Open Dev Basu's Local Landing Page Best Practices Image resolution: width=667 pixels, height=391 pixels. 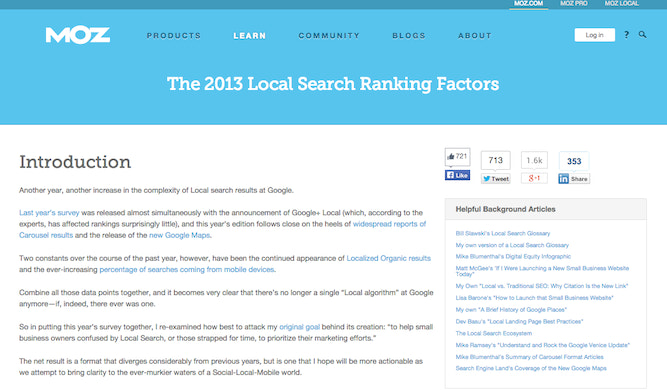[519, 322]
